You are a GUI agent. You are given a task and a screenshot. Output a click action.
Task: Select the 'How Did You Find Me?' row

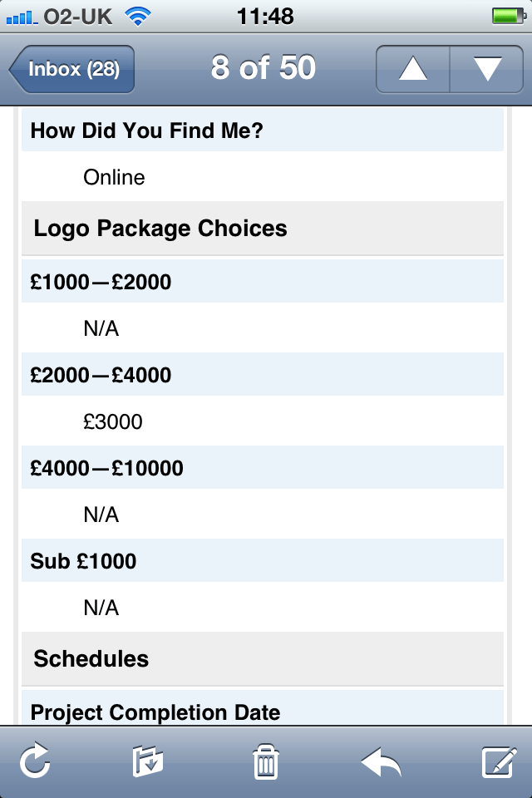pos(263,131)
